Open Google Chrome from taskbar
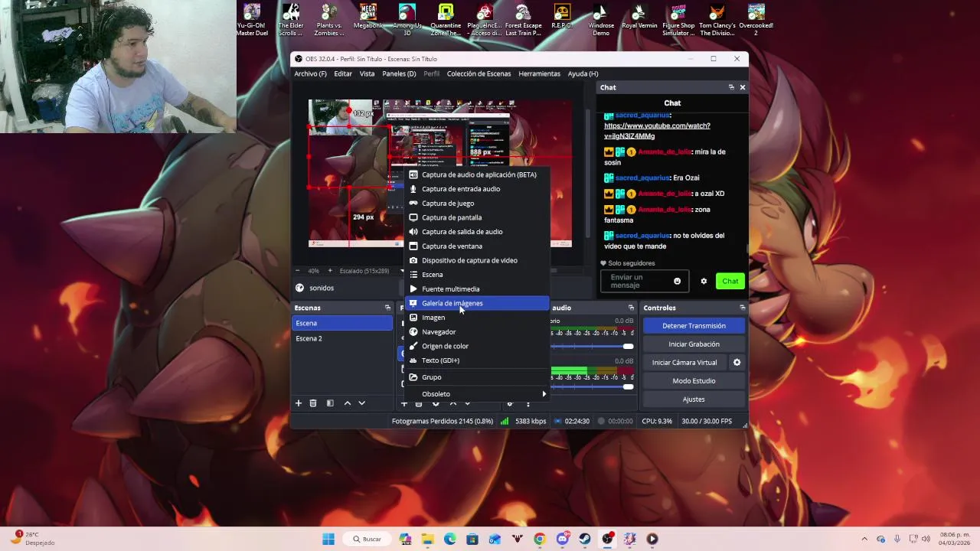Screen dimensions: 980x551 tap(540, 539)
